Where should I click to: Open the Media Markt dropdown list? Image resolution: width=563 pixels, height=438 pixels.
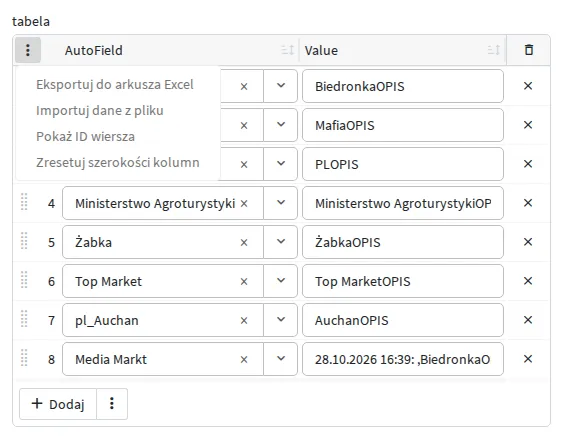click(x=281, y=359)
